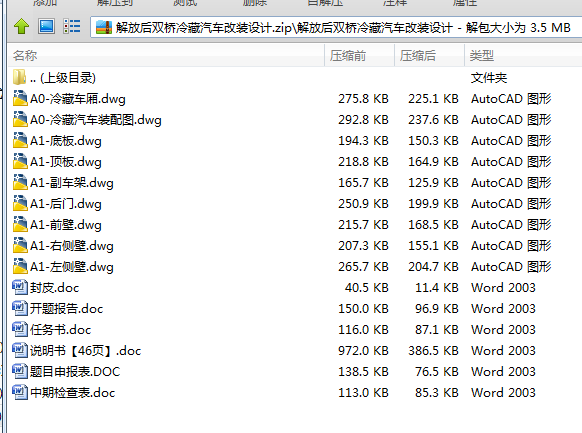Switch to the large icon view button
Screen dimensions: 582x433
[46, 26]
